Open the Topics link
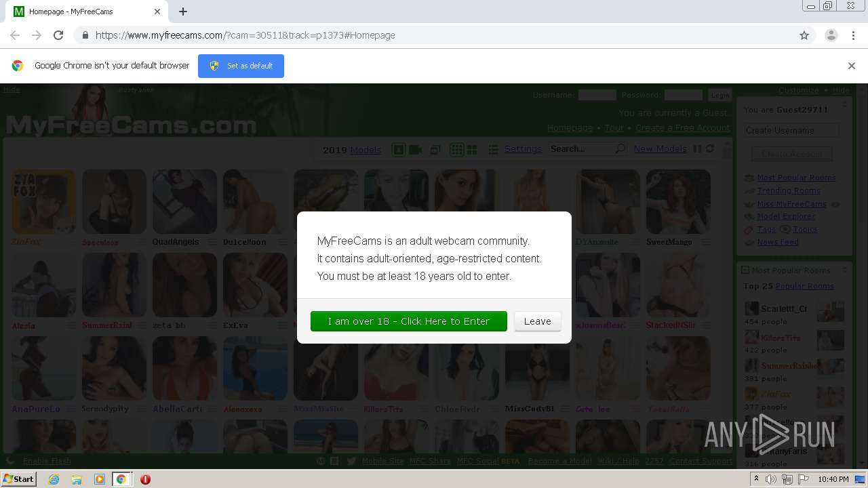Screen dimensions: 868x488 (x=805, y=229)
